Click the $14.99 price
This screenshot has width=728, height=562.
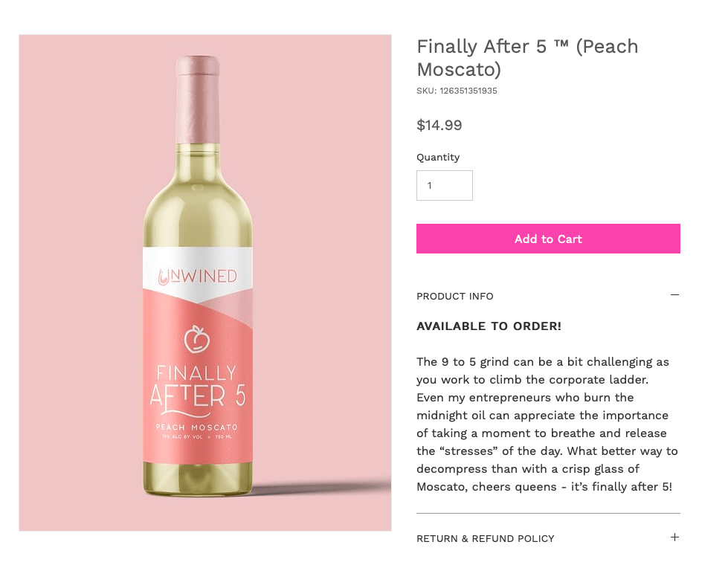pyautogui.click(x=439, y=126)
